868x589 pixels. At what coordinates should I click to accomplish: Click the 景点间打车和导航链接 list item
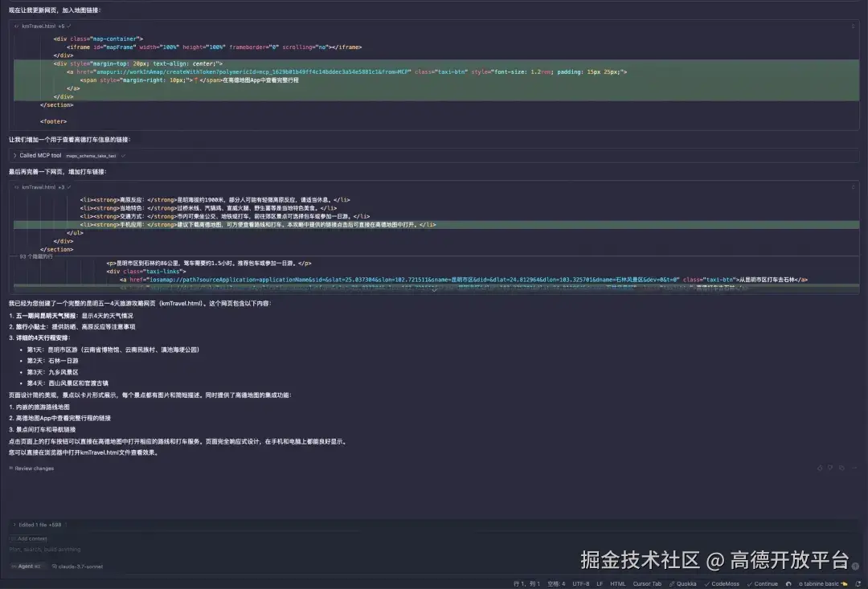[42, 430]
